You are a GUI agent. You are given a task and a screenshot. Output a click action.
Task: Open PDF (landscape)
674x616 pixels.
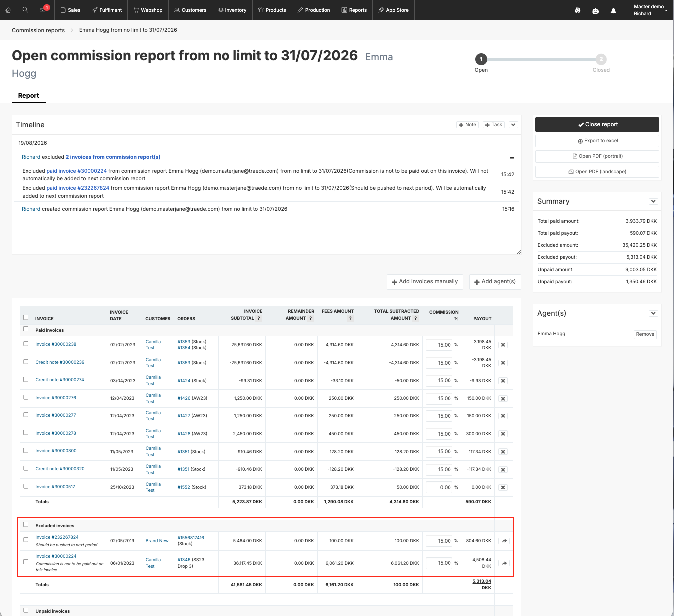(x=597, y=172)
